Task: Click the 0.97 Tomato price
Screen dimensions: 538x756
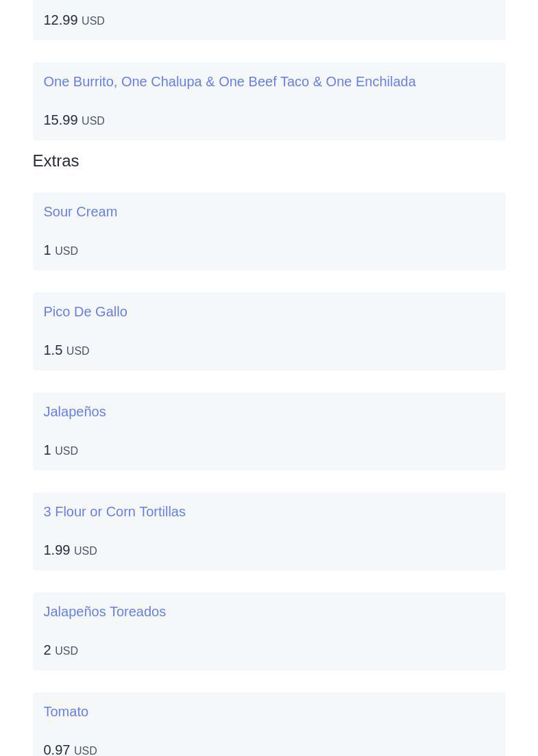Action: point(56,749)
